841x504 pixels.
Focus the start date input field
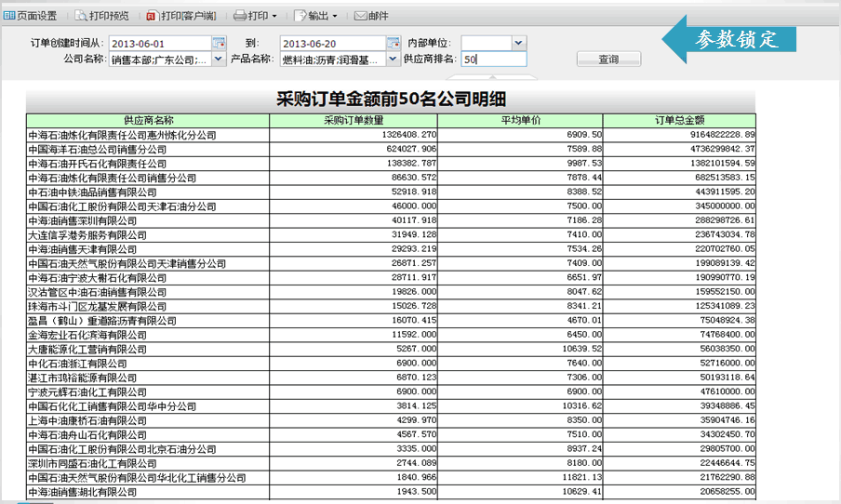(160, 44)
